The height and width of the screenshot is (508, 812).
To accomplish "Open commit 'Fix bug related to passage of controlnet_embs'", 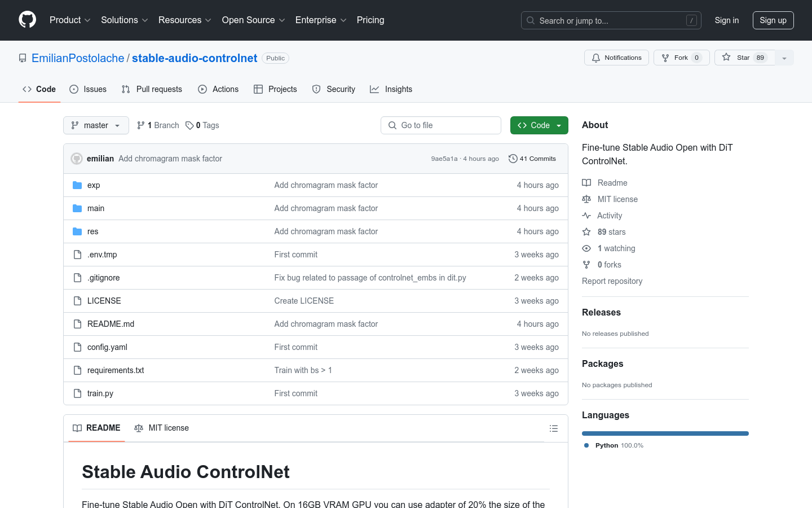I will (x=370, y=278).
